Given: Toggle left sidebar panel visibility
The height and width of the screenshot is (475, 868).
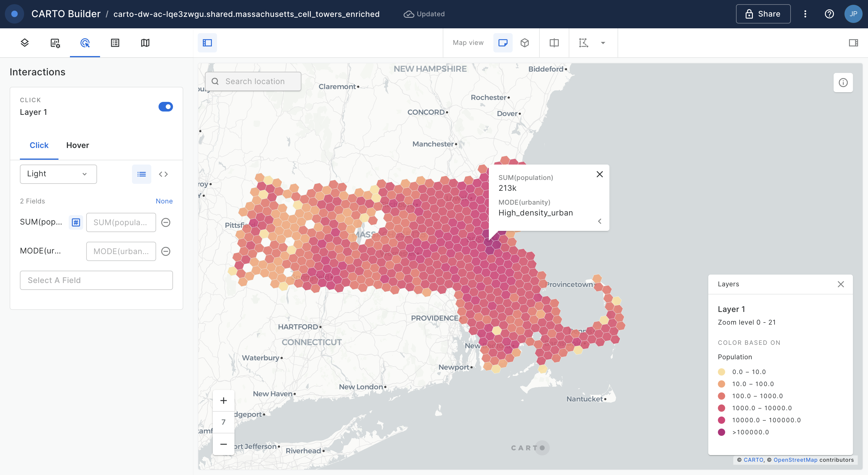Looking at the screenshot, I should coord(207,43).
